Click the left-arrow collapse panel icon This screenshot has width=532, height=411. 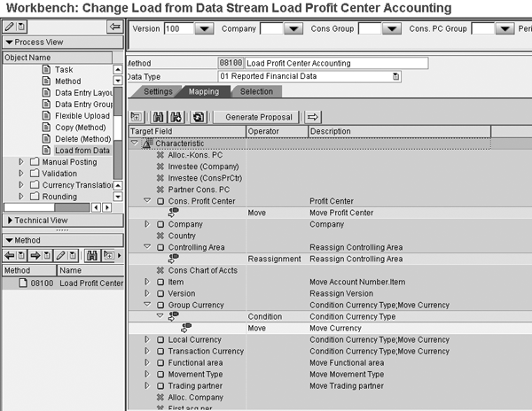click(x=114, y=27)
